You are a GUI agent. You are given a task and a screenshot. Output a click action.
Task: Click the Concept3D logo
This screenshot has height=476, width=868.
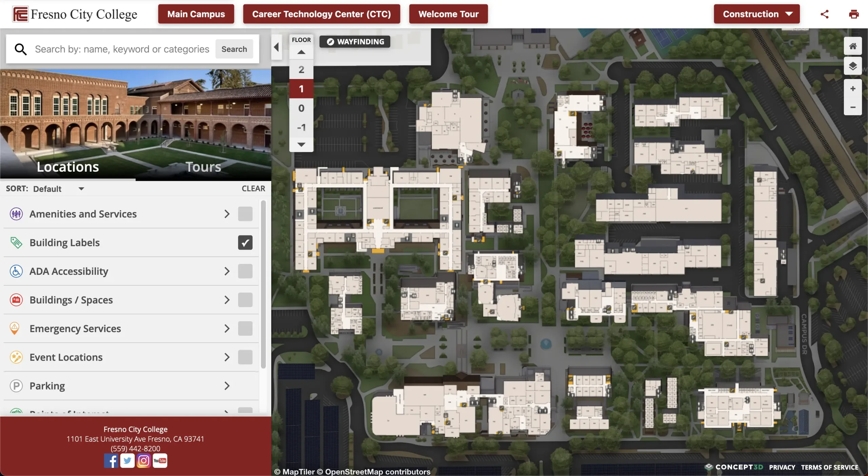734,467
